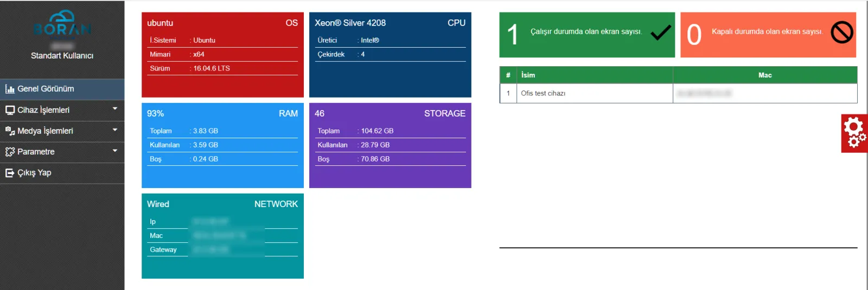Click the Intel manufacturer value
This screenshot has height=290, width=868.
(x=370, y=40)
